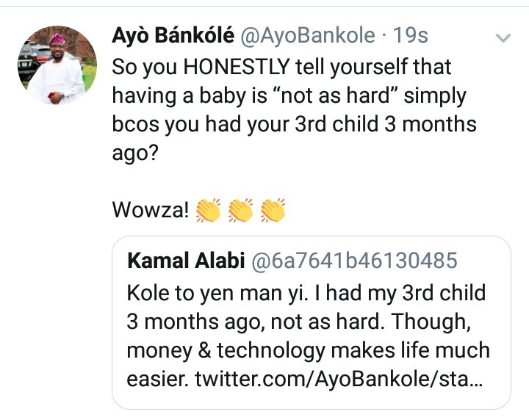Viewport: 529px width, 420px height.
Task: Open the Ayò Bánkólé display name
Action: click(x=173, y=36)
